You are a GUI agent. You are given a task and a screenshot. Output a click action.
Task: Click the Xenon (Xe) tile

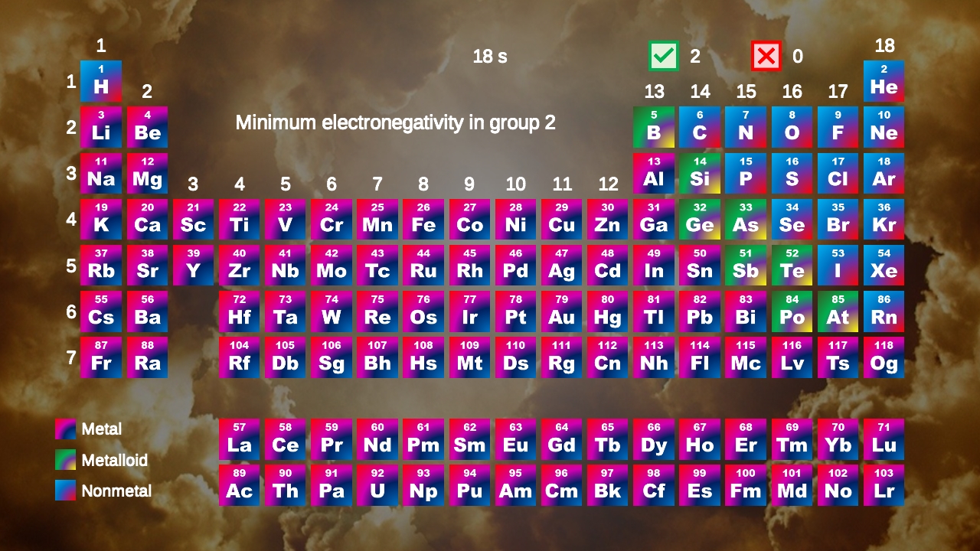click(884, 266)
